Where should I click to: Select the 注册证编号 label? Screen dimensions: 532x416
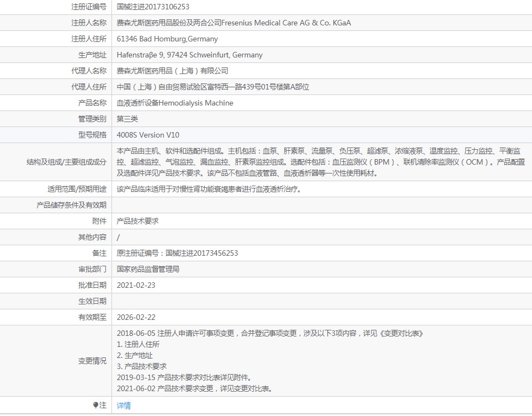(89, 7)
